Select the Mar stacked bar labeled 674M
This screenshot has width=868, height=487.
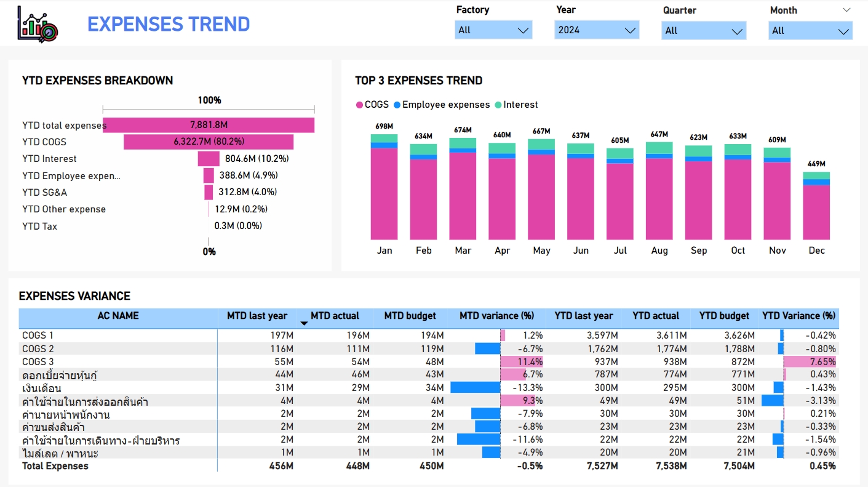pos(463,188)
